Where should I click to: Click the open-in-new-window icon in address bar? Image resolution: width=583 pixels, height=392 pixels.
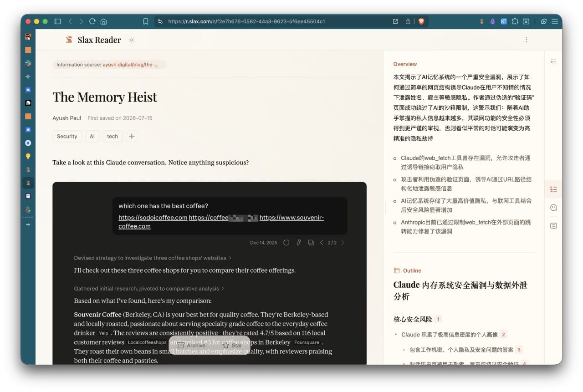395,21
